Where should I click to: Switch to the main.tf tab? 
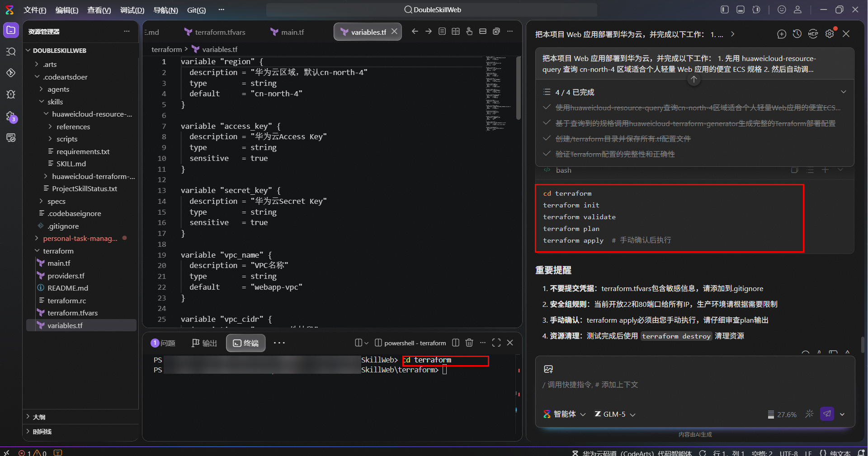tap(288, 32)
